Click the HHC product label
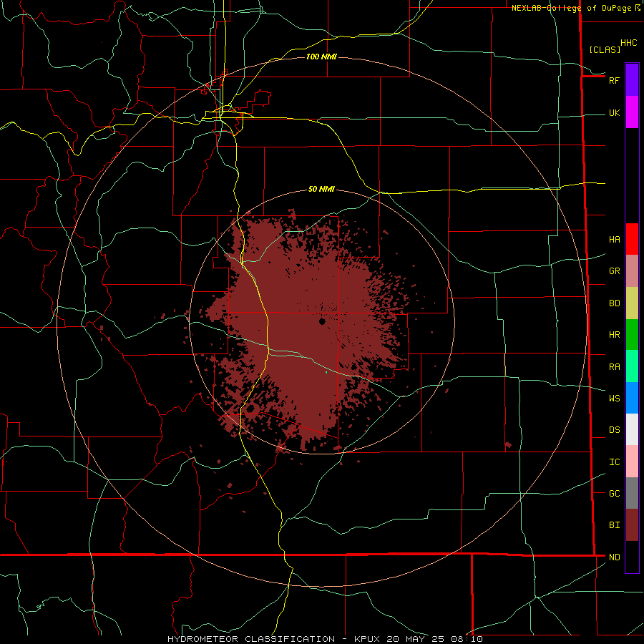Screen dimensions: 644x644 (x=628, y=43)
